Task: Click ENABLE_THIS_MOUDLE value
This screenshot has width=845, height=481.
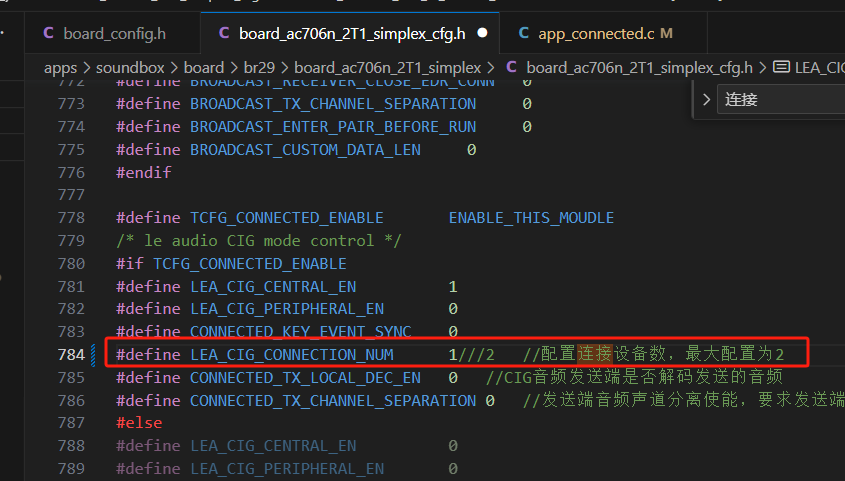Action: [531, 218]
